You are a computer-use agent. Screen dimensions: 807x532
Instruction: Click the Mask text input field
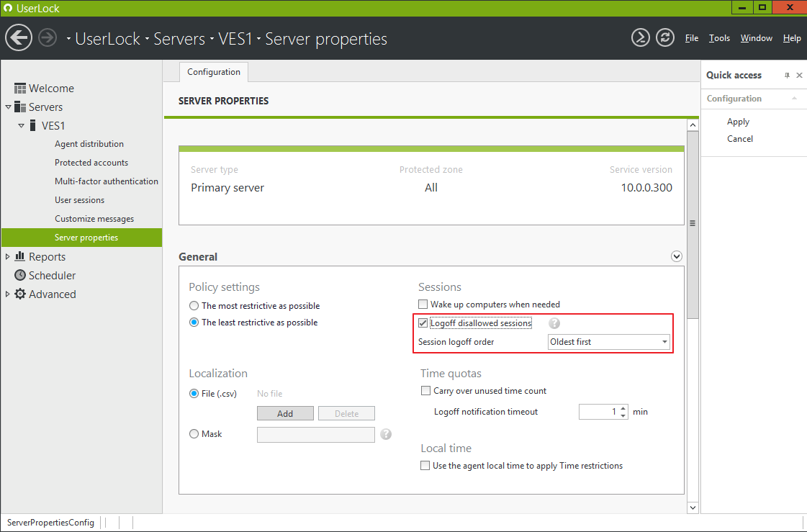(x=316, y=435)
